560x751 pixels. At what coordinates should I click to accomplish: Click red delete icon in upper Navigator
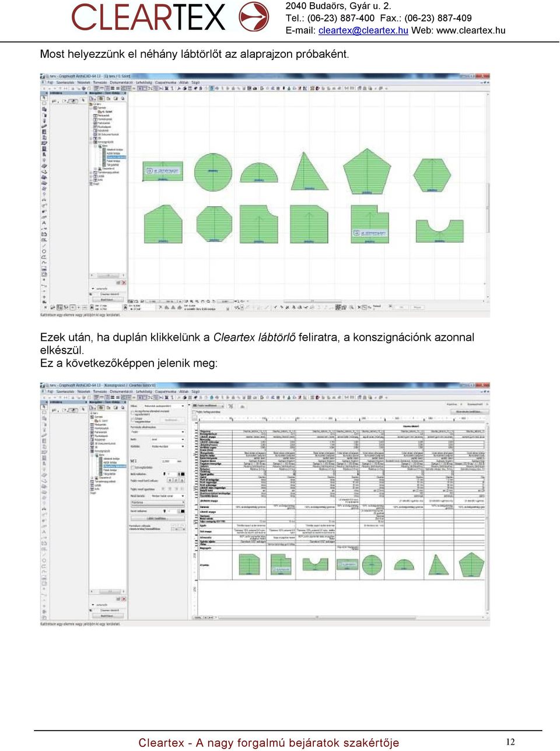point(123,282)
